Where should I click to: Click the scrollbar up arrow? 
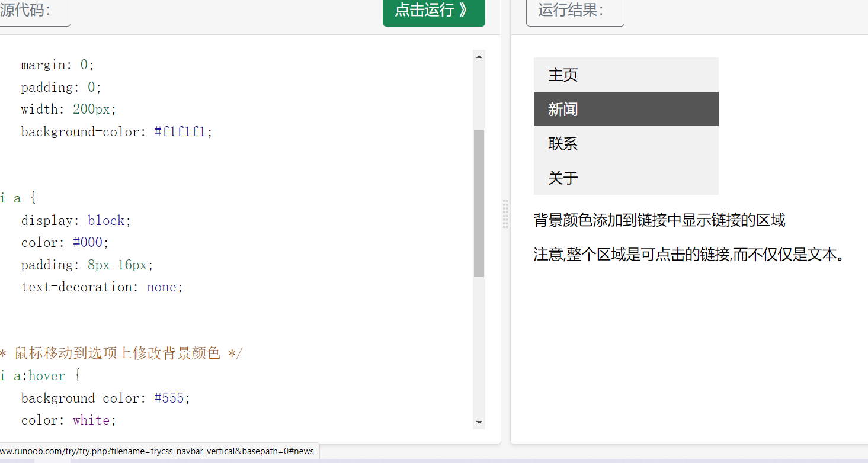coord(478,56)
